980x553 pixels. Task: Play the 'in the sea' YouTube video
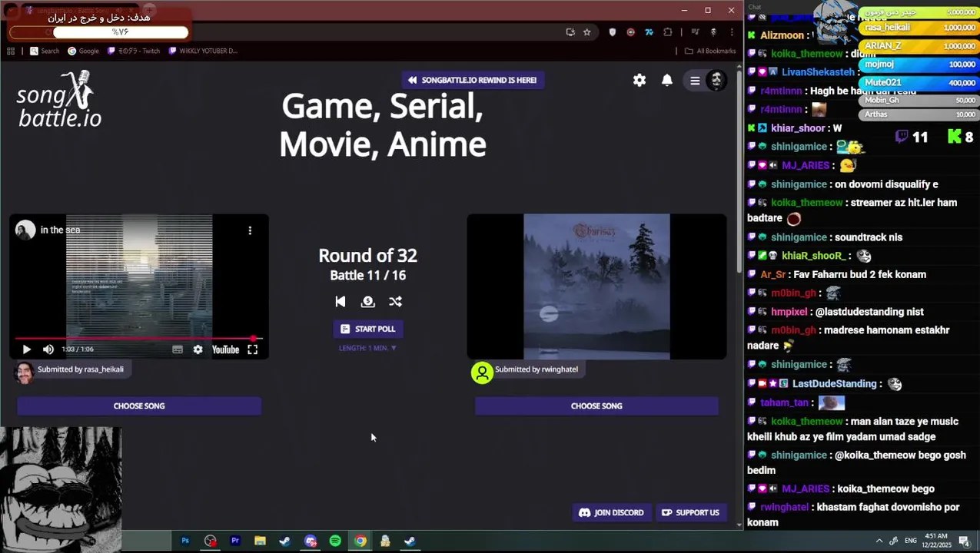coord(26,349)
